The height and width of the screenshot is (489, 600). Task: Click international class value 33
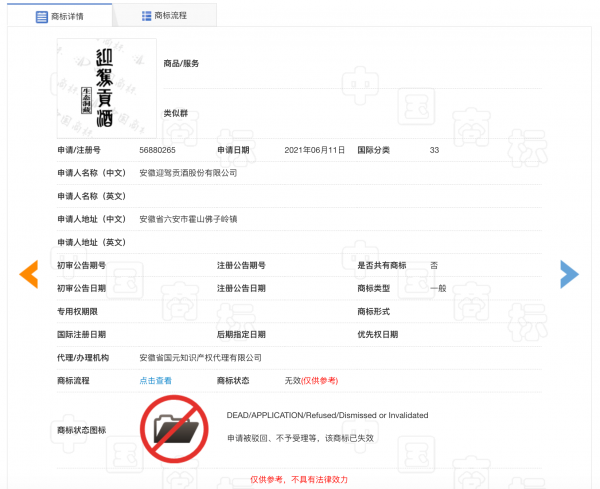[x=434, y=150]
